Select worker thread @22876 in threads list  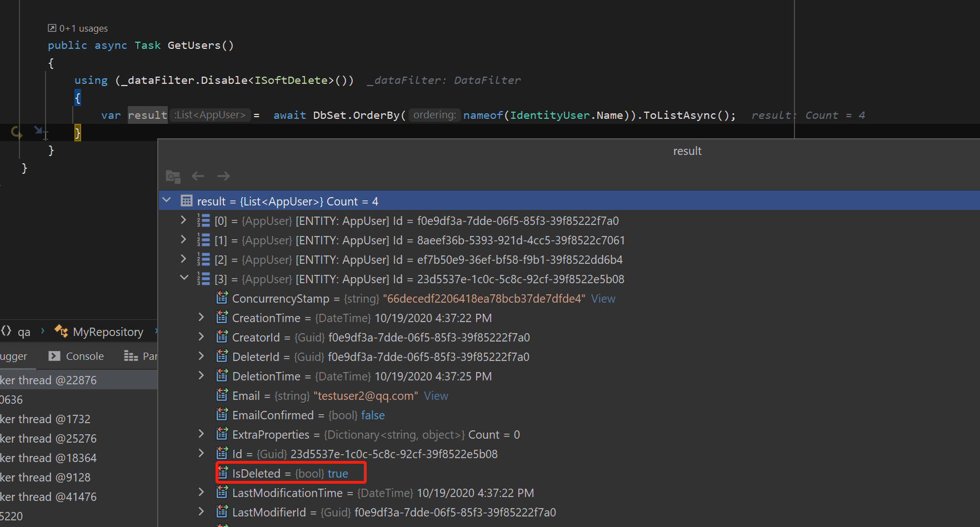(49, 380)
